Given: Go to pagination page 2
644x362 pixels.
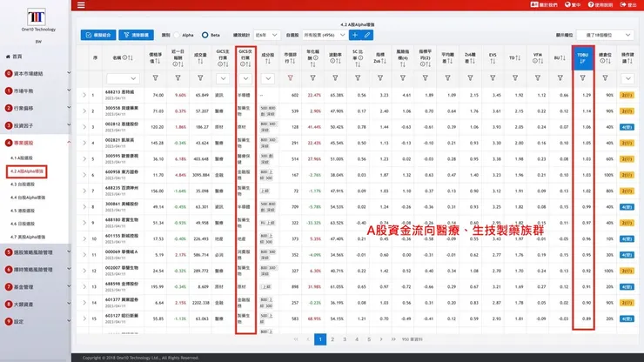Looking at the screenshot, I should 332,339.
